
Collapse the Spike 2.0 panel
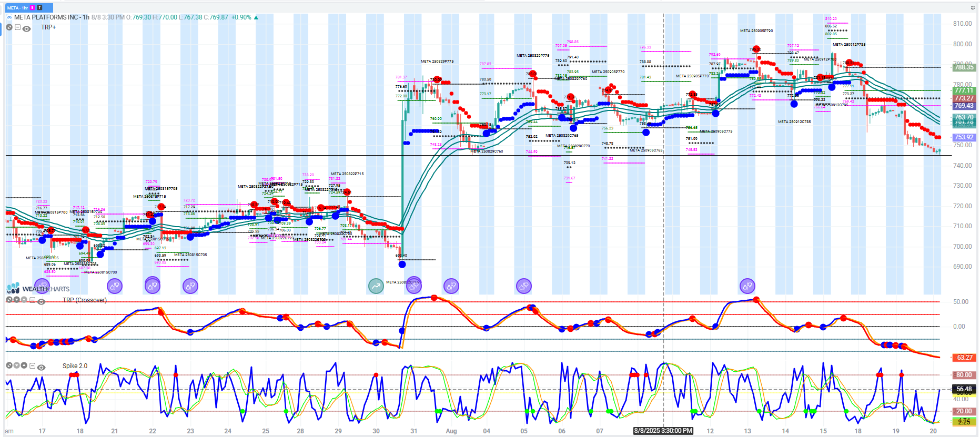click(32, 366)
